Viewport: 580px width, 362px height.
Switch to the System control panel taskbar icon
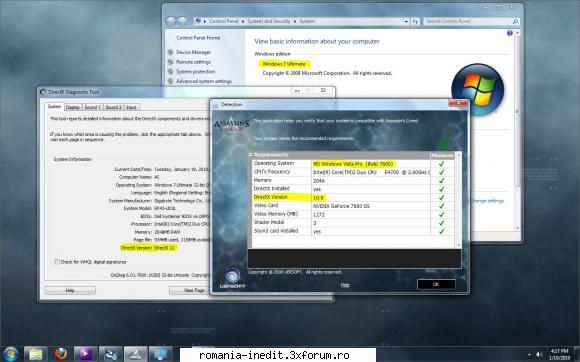point(161,354)
